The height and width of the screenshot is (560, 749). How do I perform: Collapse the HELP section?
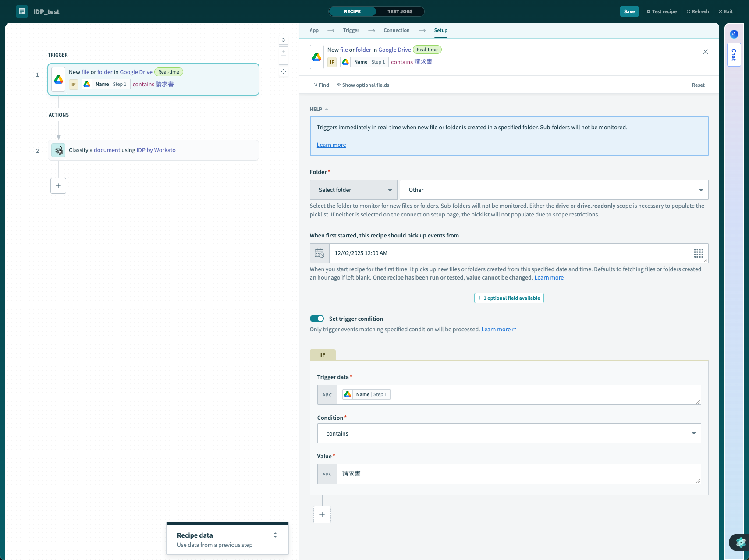319,109
